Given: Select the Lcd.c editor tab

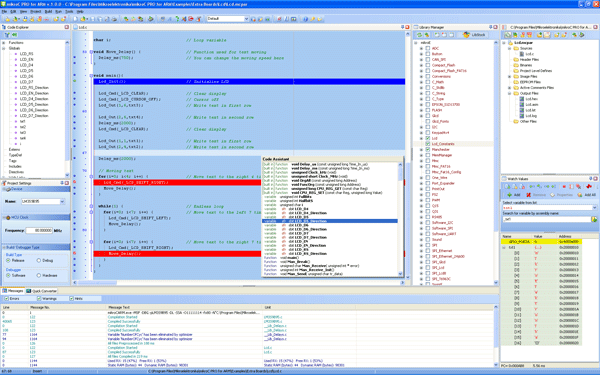Looking at the screenshot, I should [81, 27].
